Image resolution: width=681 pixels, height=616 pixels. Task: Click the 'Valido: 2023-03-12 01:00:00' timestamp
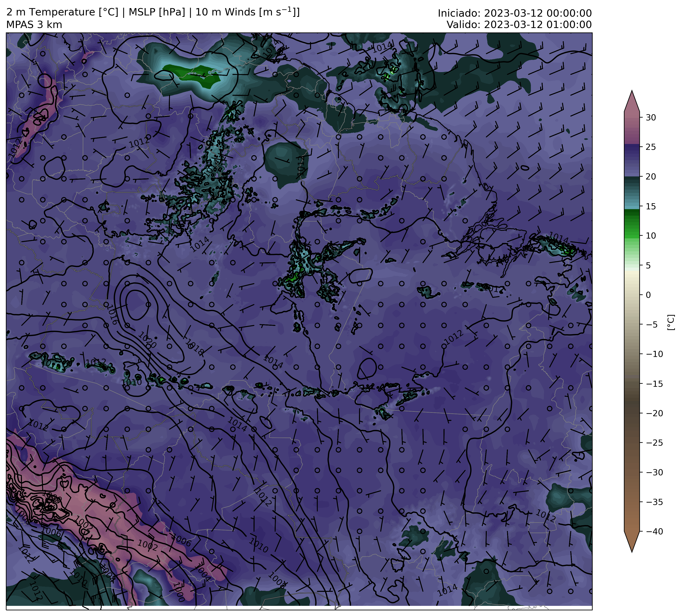point(519,25)
